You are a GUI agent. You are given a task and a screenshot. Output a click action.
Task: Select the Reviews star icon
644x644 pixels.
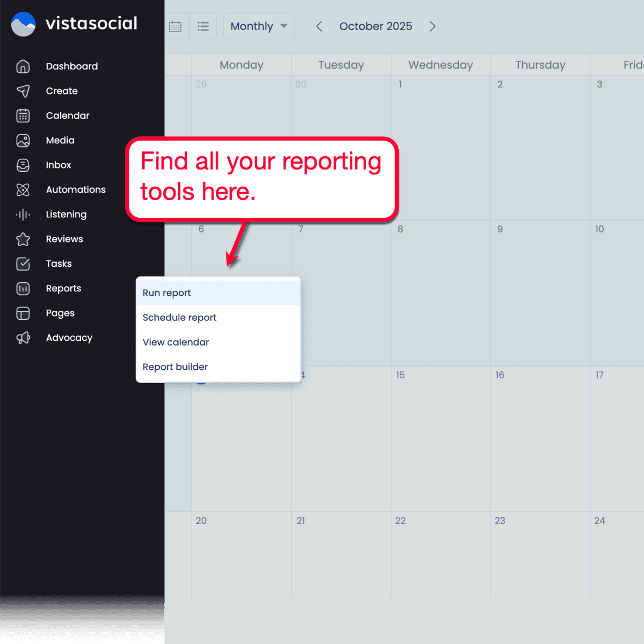tap(23, 239)
